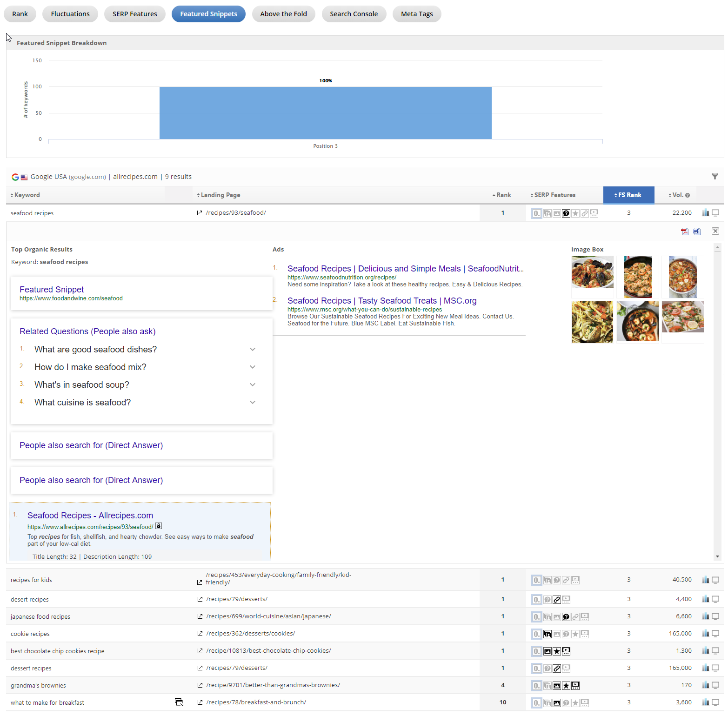Close the expanded seafood recipes SERP panel
Image resolution: width=728 pixels, height=715 pixels.
715,231
